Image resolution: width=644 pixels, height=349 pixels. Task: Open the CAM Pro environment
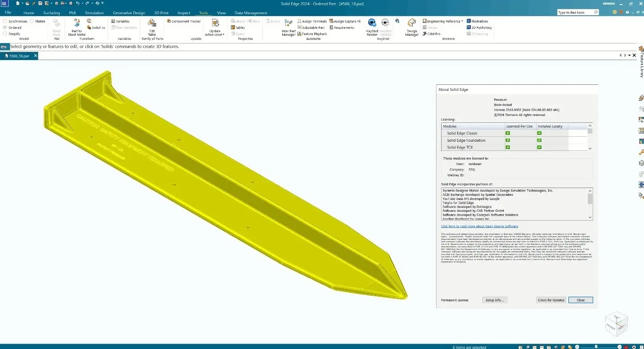(x=431, y=34)
